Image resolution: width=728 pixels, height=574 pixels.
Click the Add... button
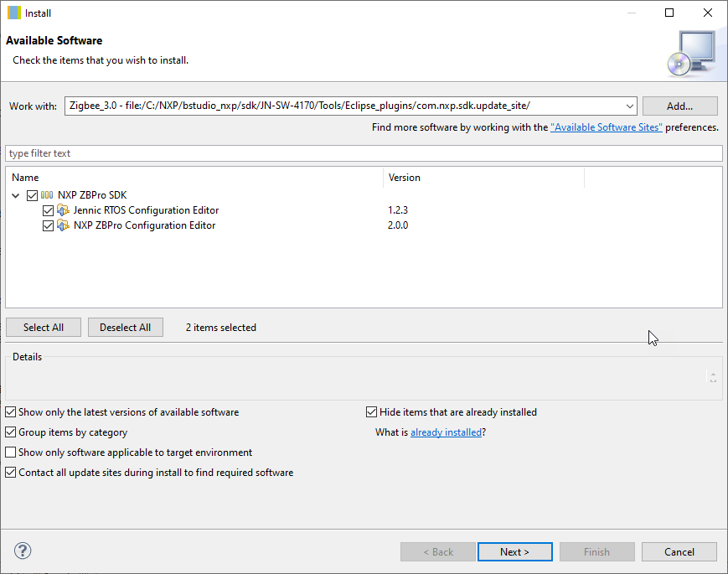[679, 106]
